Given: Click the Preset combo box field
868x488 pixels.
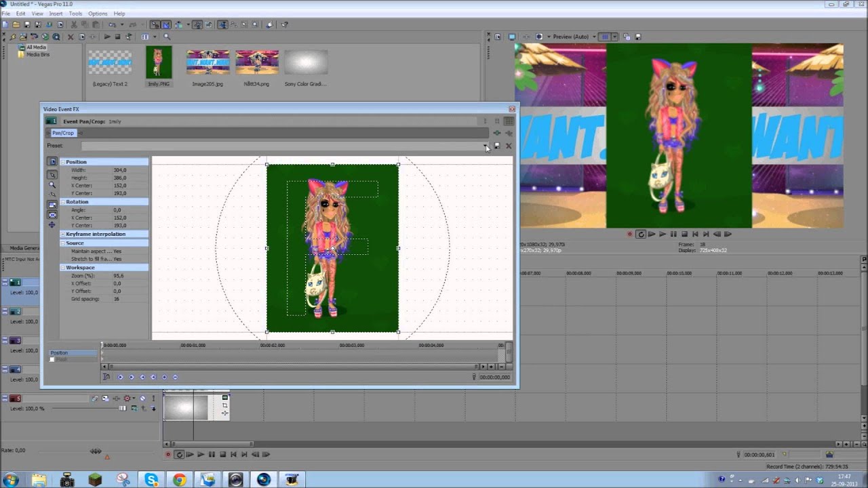Looking at the screenshot, I should 285,146.
